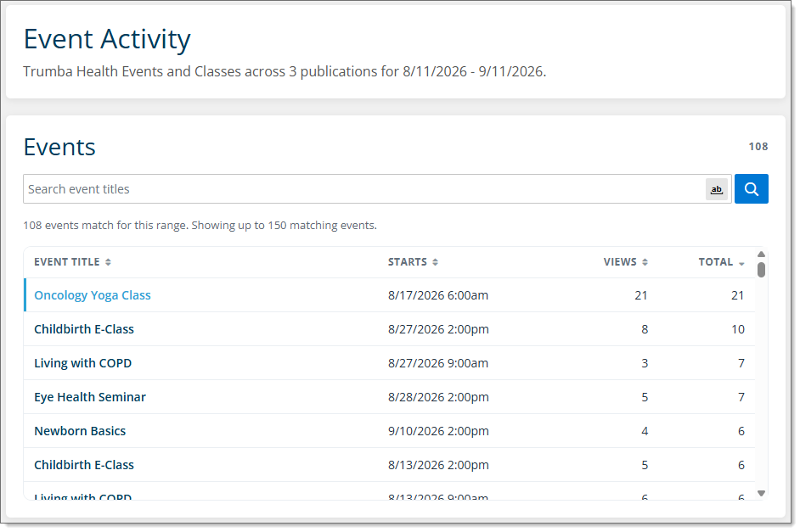Click the Trumba Health Events subtitle text
This screenshot has height=532, width=800.
285,71
